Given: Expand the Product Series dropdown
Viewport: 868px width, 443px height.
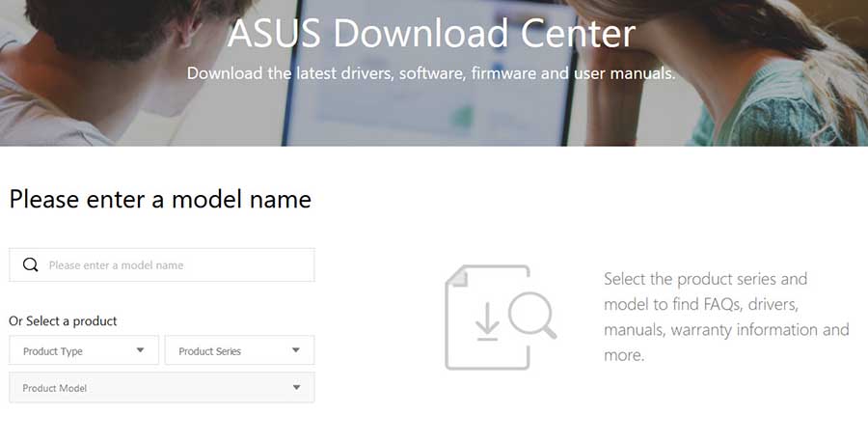Looking at the screenshot, I should click(x=240, y=350).
